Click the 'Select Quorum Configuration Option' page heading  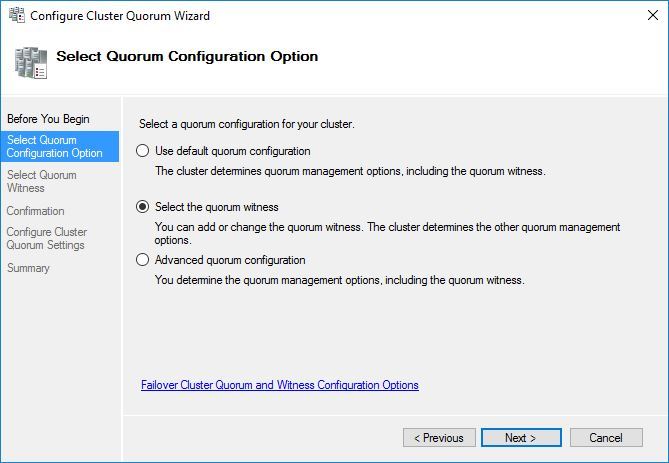pyautogui.click(x=187, y=56)
